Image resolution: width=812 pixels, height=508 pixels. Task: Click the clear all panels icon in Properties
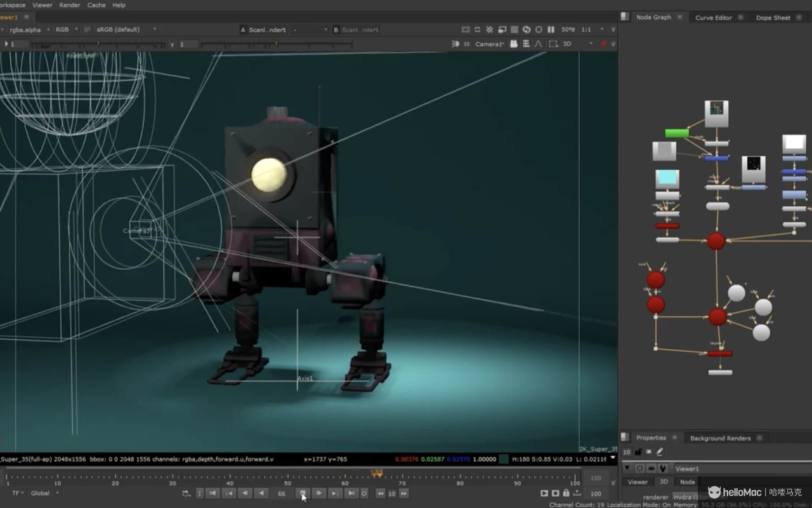point(649,451)
